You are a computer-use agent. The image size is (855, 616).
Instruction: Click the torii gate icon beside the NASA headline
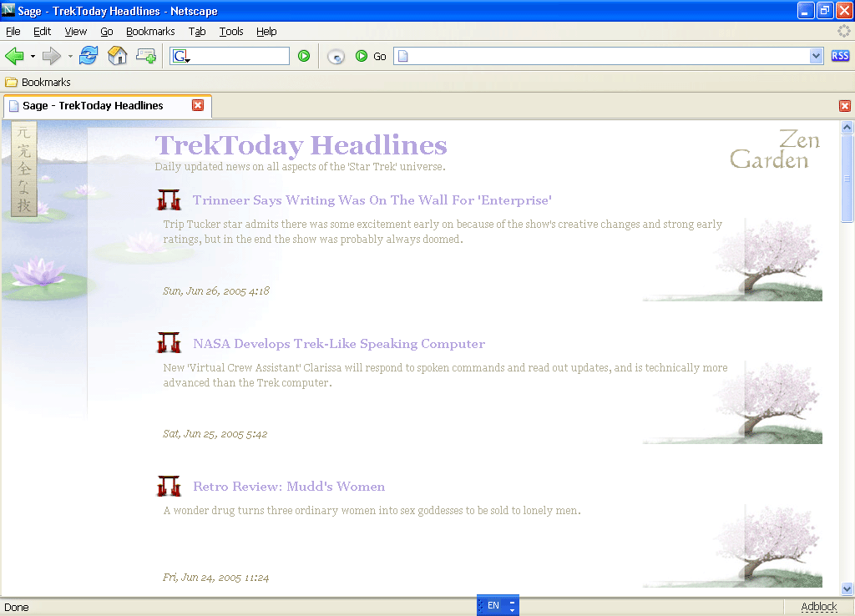pyautogui.click(x=169, y=342)
